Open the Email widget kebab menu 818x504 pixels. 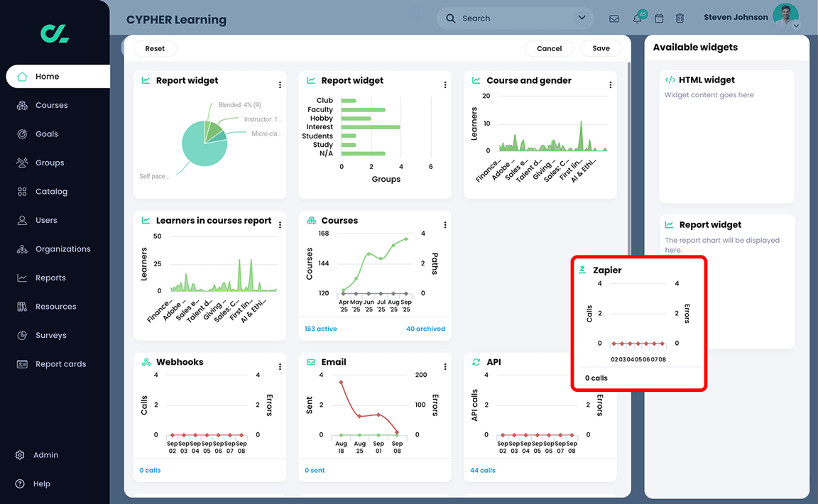445,366
